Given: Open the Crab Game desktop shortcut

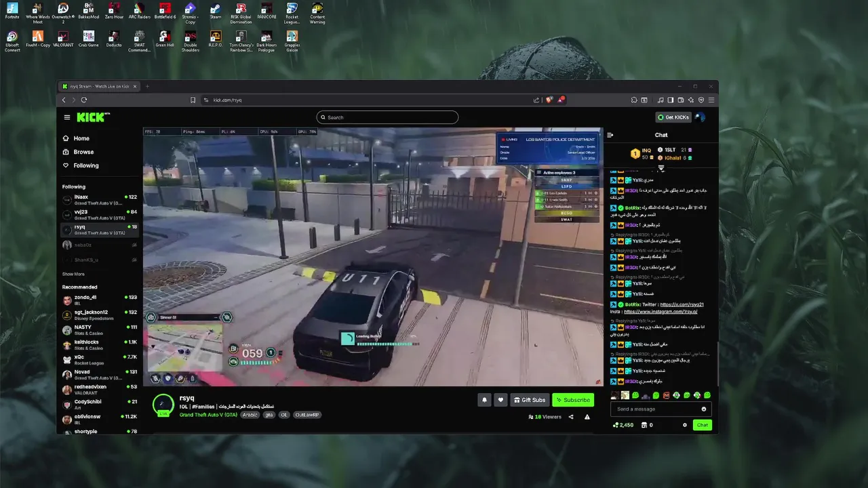Looking at the screenshot, I should [x=88, y=39].
